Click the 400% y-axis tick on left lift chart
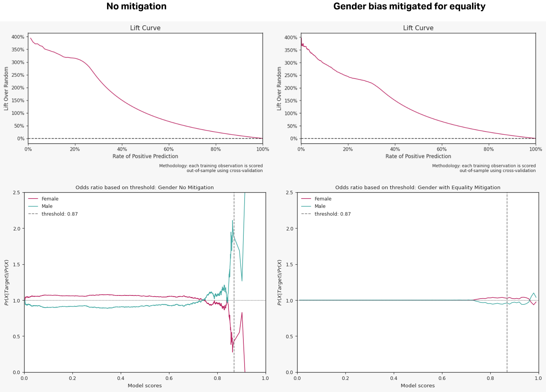Screen dimensions: 546x392 (18, 37)
